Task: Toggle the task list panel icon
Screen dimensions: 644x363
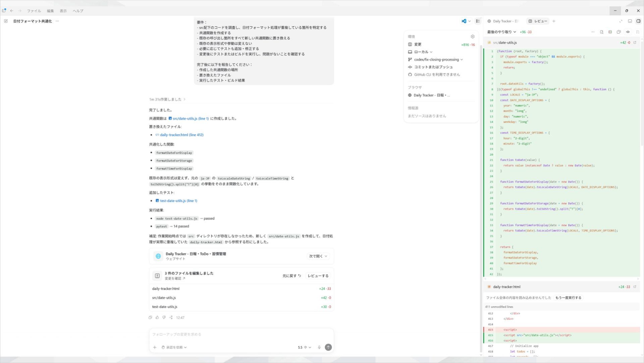Action: 478,21
